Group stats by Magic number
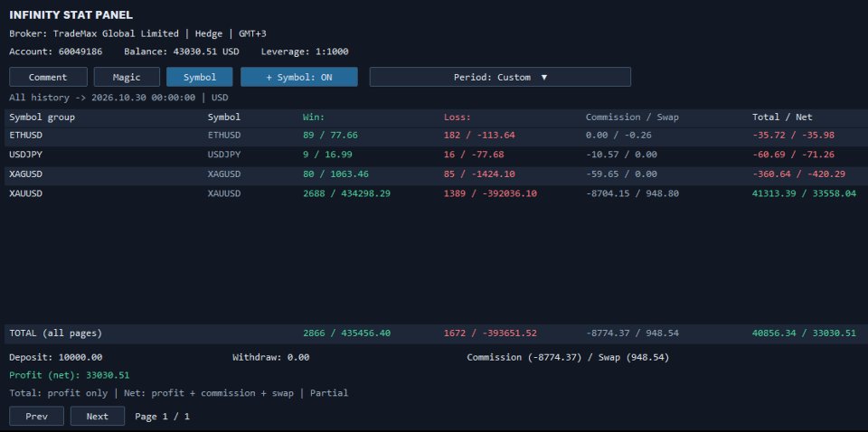The width and height of the screenshot is (868, 432). (x=127, y=77)
